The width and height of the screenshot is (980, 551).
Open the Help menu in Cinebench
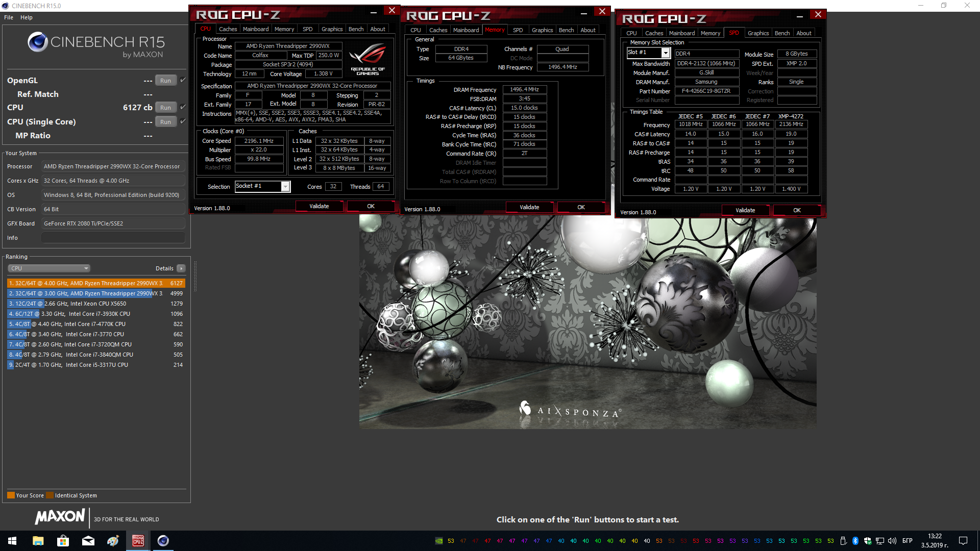pyautogui.click(x=27, y=17)
